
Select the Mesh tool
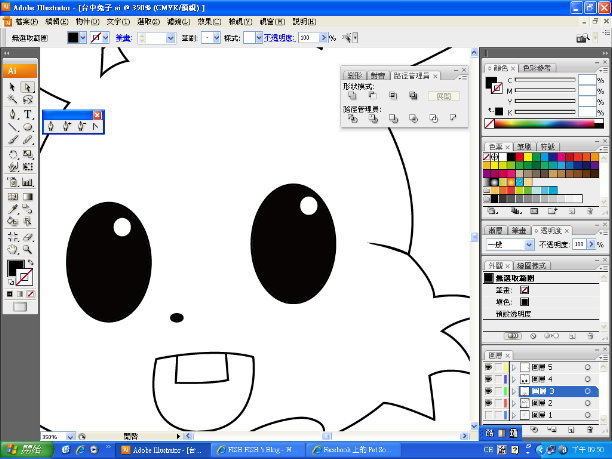tap(12, 197)
